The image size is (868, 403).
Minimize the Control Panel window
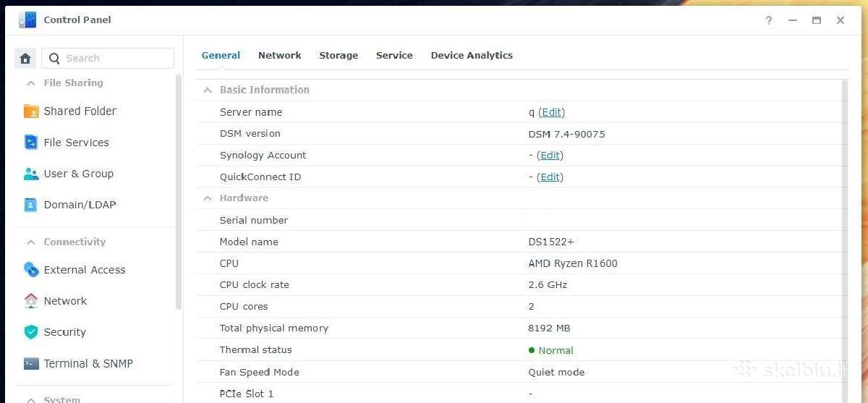click(792, 20)
